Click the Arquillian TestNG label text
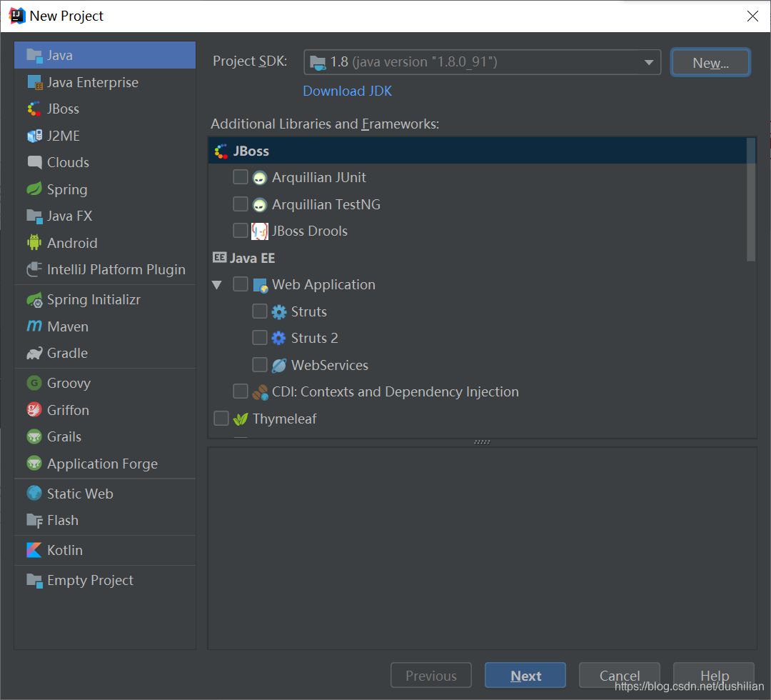The width and height of the screenshot is (771, 700). [326, 204]
